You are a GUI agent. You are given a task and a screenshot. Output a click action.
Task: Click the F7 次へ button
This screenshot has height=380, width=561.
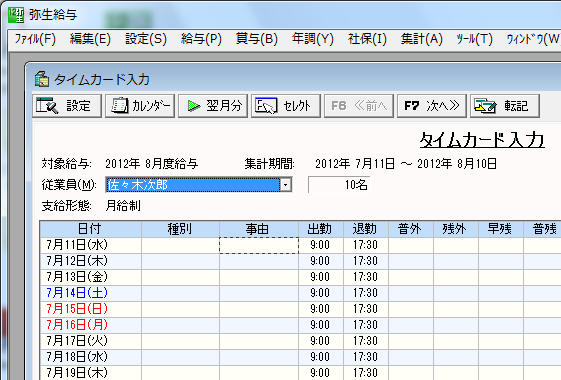point(432,106)
